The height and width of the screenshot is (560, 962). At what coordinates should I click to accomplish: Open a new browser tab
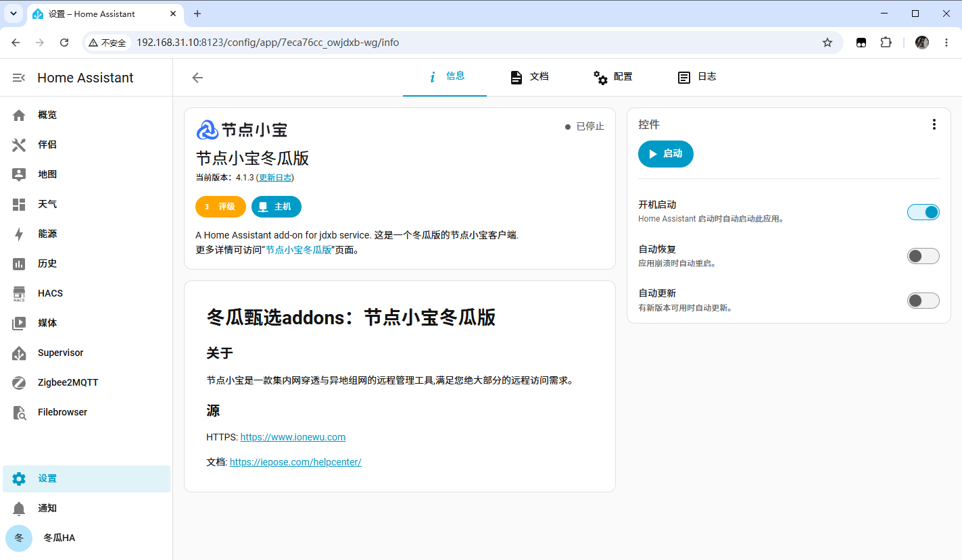click(197, 14)
